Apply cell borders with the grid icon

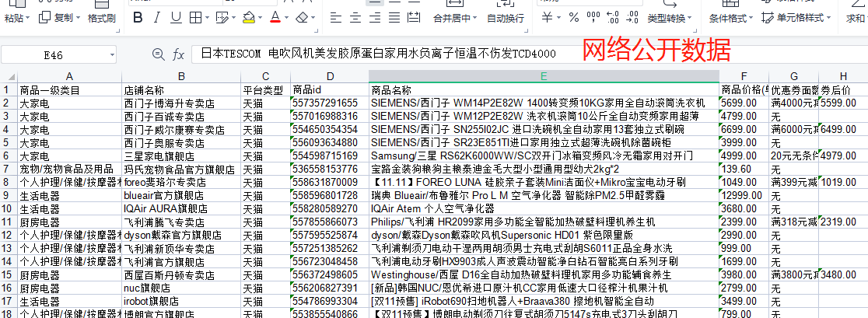pyautogui.click(x=195, y=18)
